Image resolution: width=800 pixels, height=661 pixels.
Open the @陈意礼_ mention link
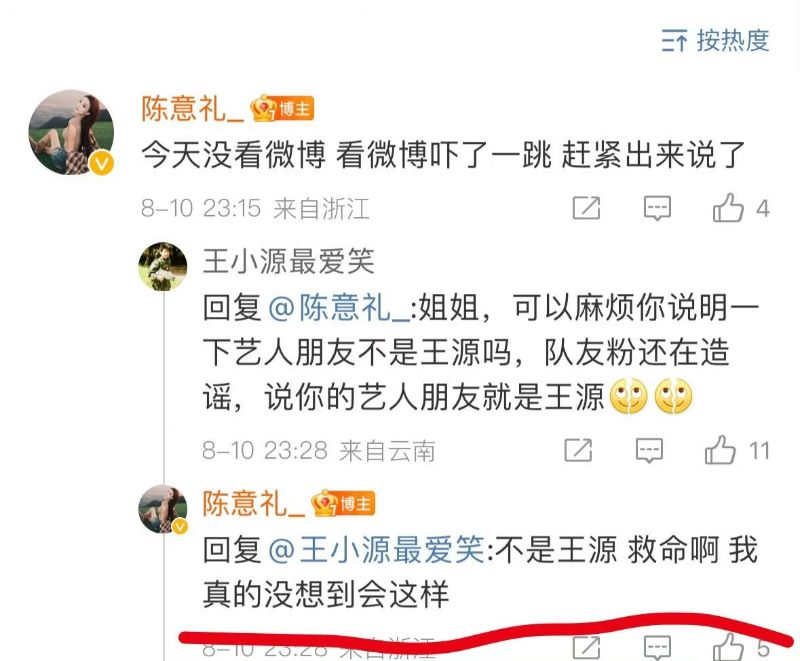[339, 308]
